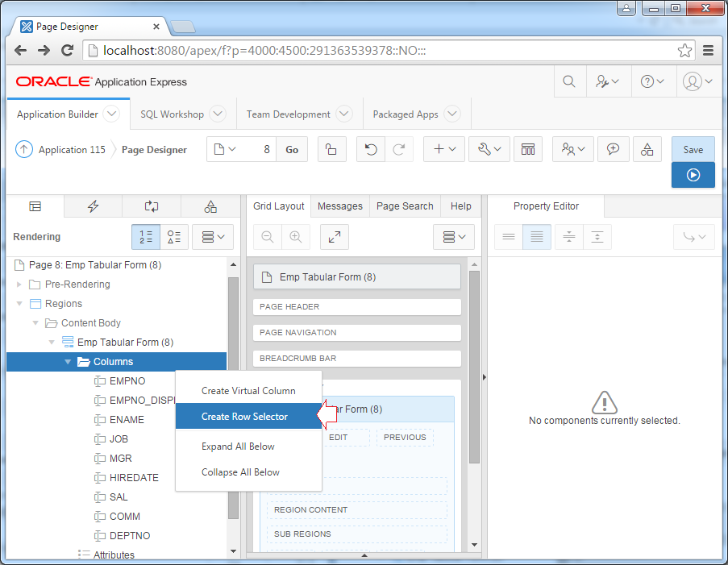The height and width of the screenshot is (565, 728).
Task: Click the browser back arrow
Action: (x=20, y=50)
